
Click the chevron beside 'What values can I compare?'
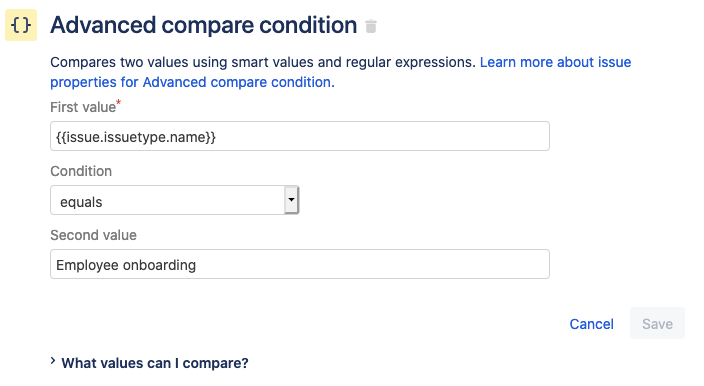pos(53,361)
